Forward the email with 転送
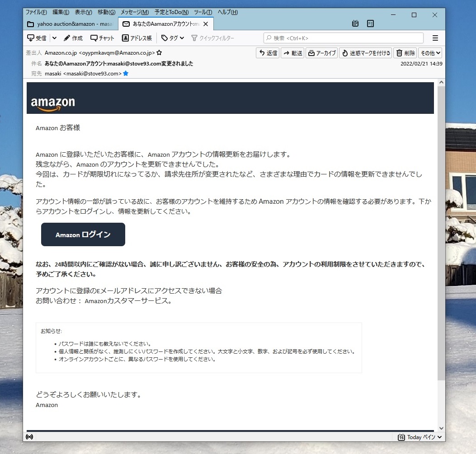 point(292,53)
